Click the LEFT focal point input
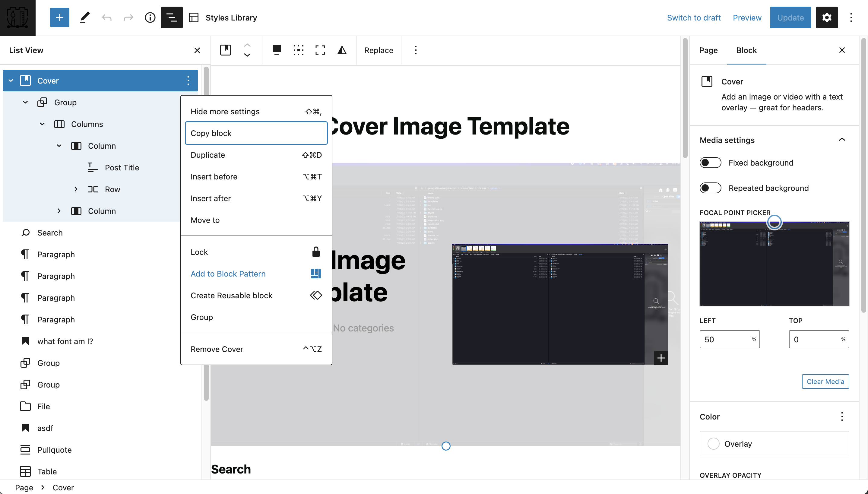Screen dimensions: 868x494 729,339
